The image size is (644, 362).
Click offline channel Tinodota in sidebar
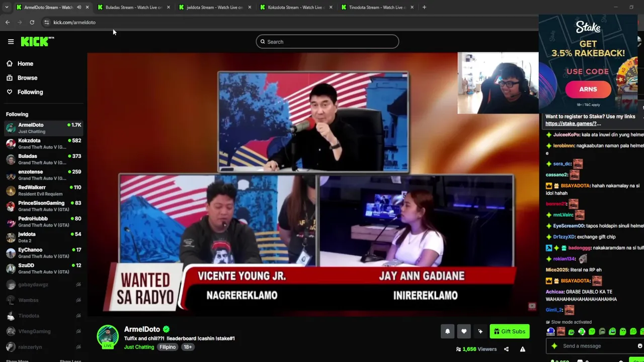click(43, 316)
